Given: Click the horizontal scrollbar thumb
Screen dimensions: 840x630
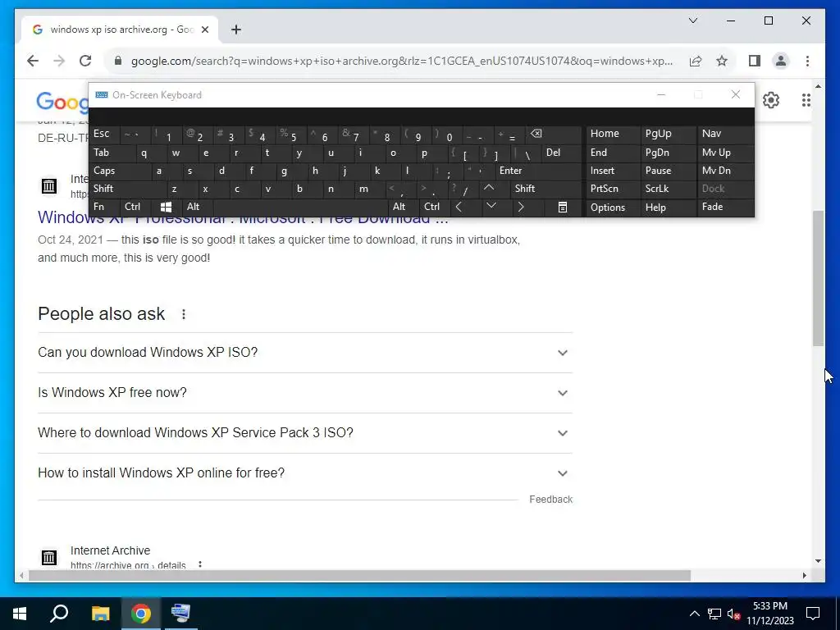Looking at the screenshot, I should 359,576.
